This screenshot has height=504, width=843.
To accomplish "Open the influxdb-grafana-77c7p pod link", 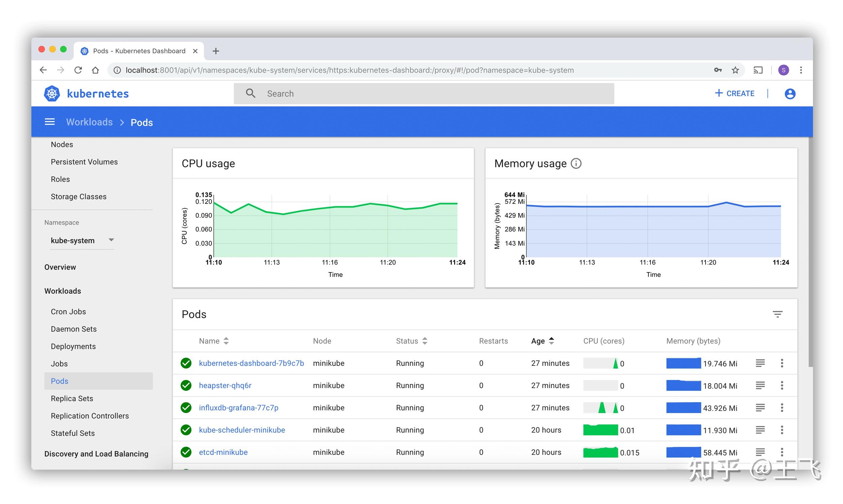I will click(239, 408).
